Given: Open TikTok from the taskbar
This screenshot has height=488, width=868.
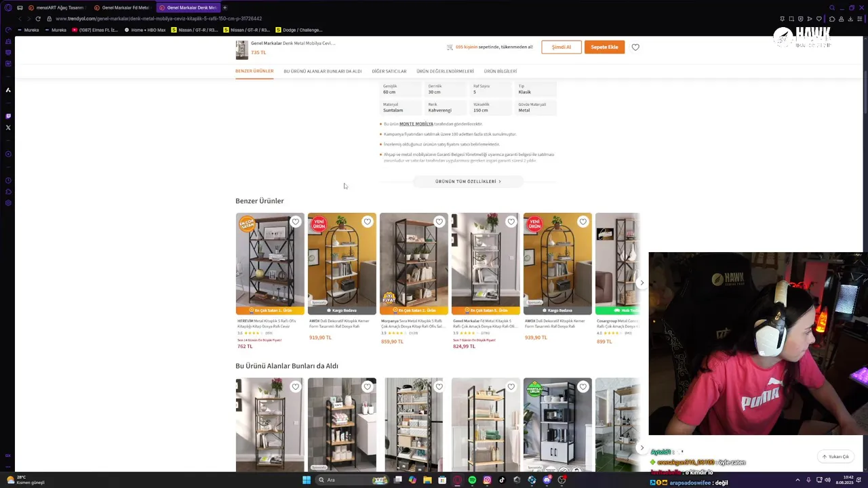Looking at the screenshot, I should (x=502, y=480).
